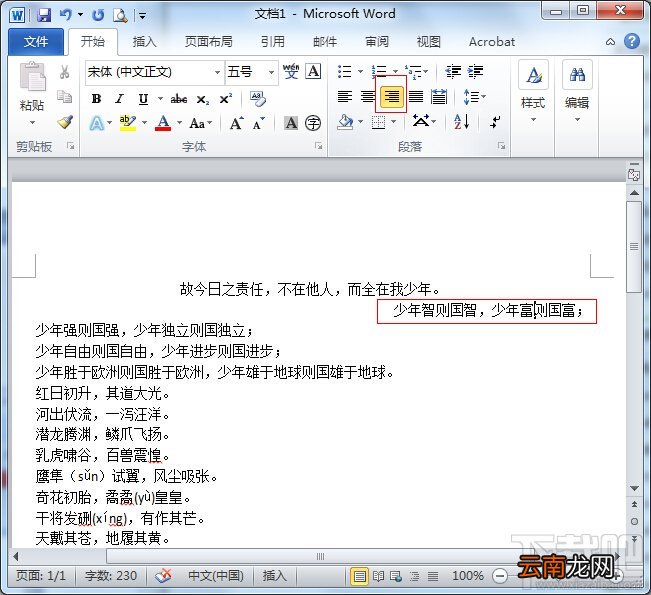Apply yellow text highlight color
The image size is (651, 595).
127,123
